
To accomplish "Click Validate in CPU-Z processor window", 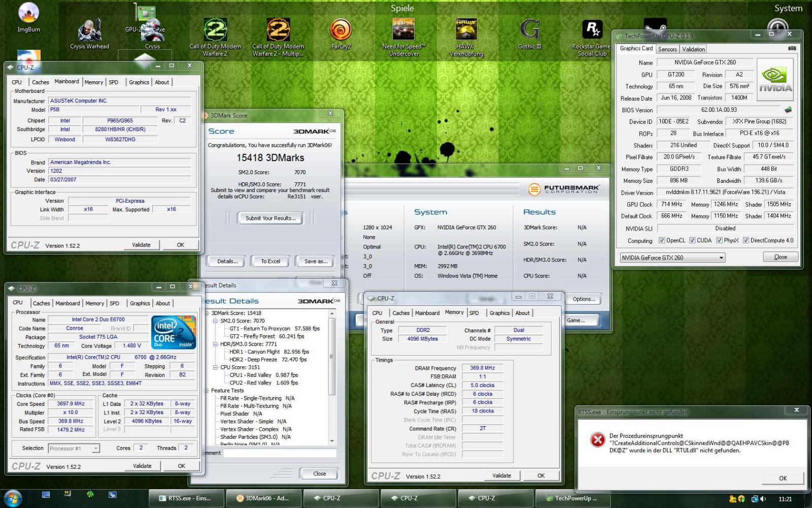I will click(x=142, y=466).
